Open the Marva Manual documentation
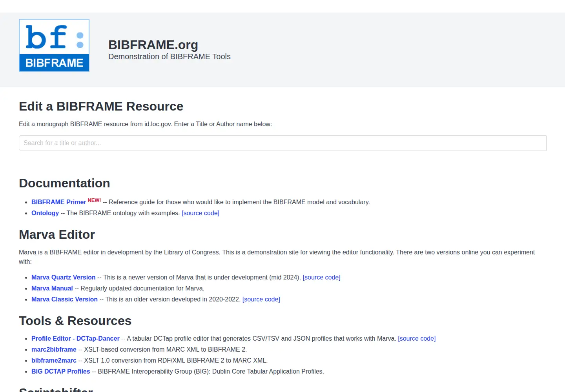 52,289
